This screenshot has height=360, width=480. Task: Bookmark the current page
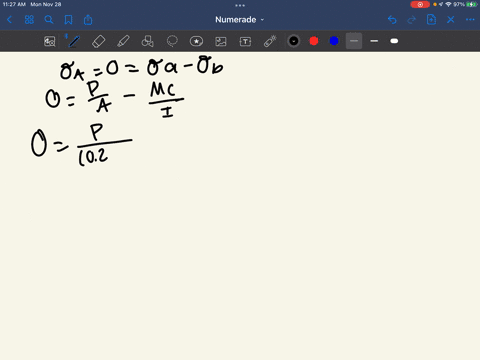pos(68,20)
